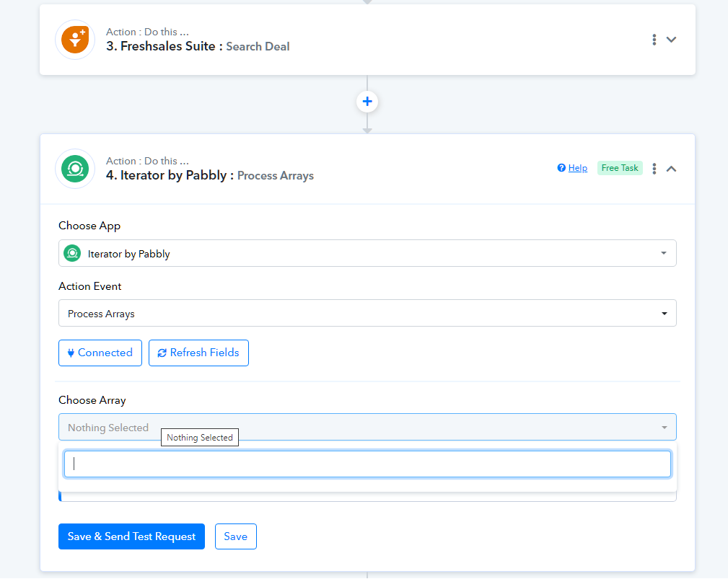Viewport: 728px width, 579px height.
Task: Click the 'Choose Array' label
Action: [92, 400]
